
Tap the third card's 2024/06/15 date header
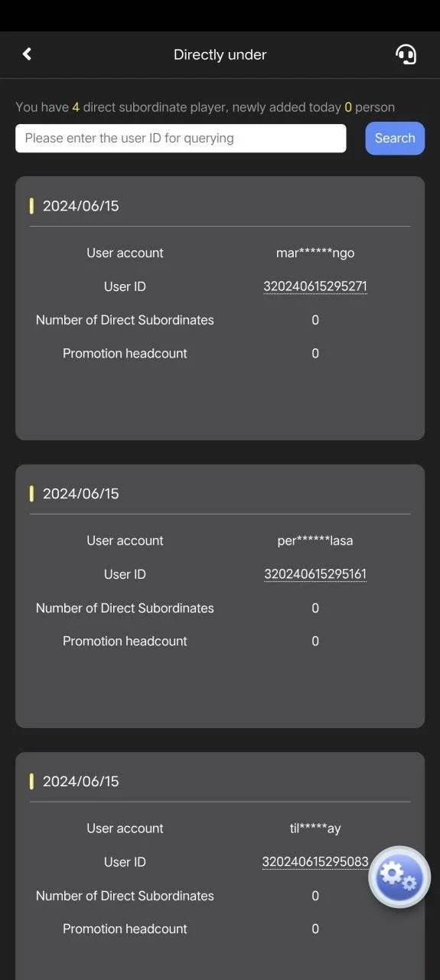click(80, 781)
